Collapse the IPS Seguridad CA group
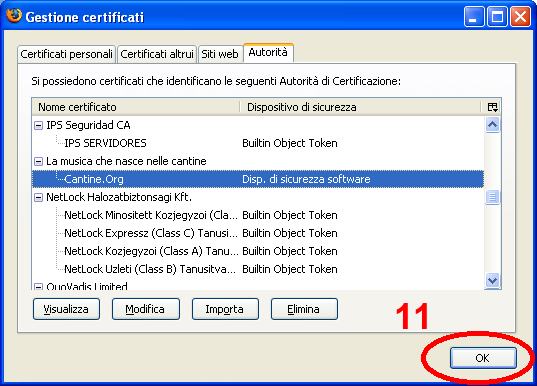Viewport: 537px width, 386px height. pyautogui.click(x=38, y=126)
